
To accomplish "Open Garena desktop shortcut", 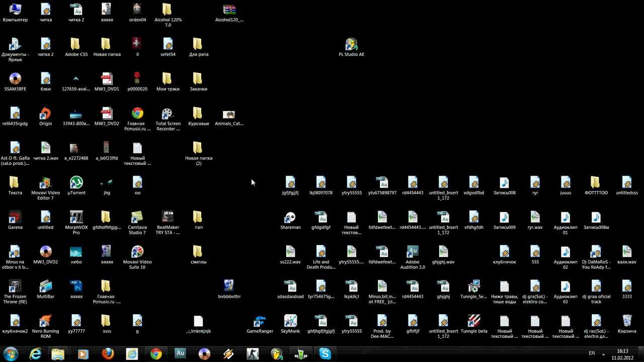I will [x=15, y=221].
